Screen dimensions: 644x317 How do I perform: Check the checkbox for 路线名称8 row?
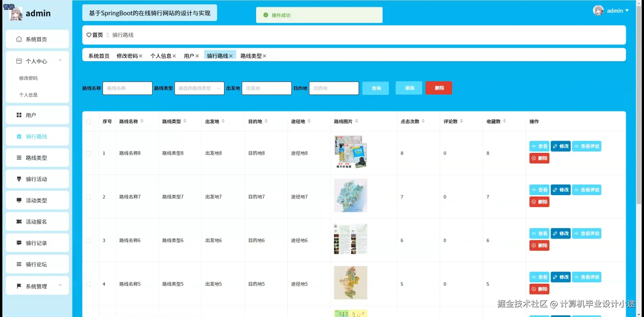coord(88,153)
